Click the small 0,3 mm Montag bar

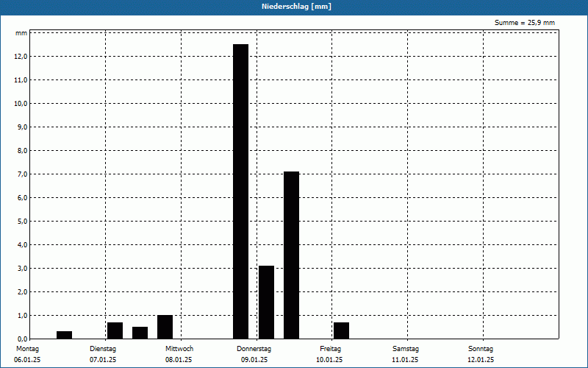(64, 335)
